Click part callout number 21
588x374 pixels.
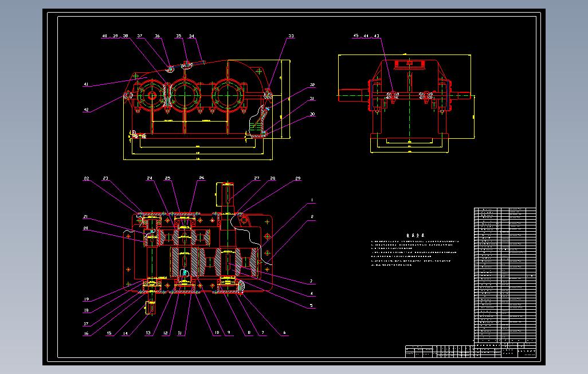[x=86, y=217]
